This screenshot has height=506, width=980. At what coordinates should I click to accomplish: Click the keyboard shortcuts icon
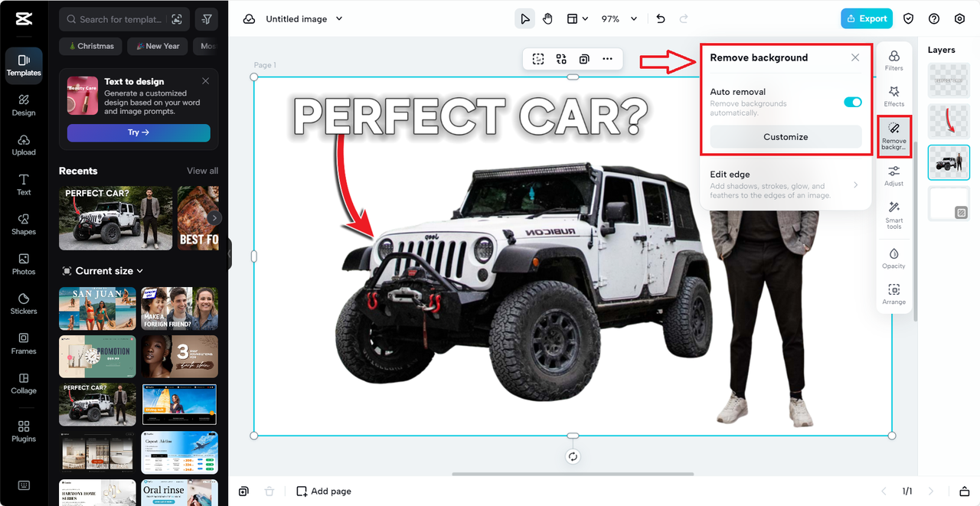point(24,485)
